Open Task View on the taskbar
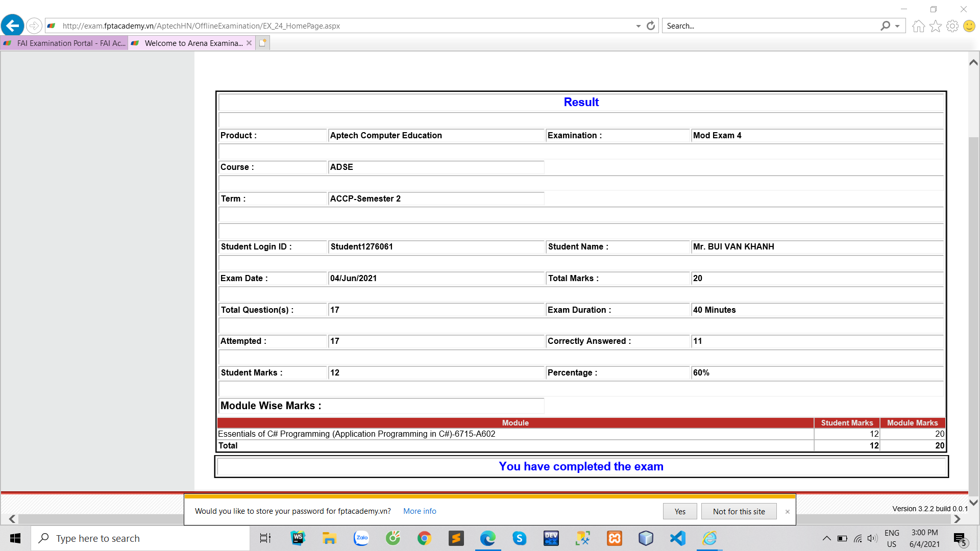This screenshot has height=551, width=980. pyautogui.click(x=265, y=538)
